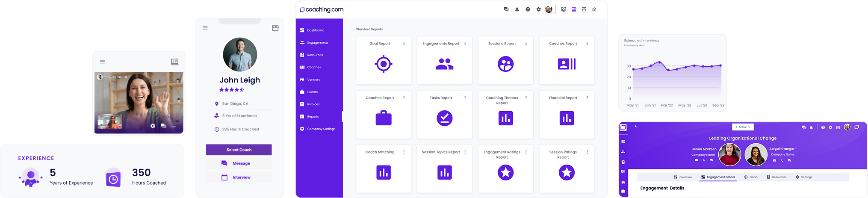
Task: Click the self-view thumbnail in video call
Action: pos(109,121)
